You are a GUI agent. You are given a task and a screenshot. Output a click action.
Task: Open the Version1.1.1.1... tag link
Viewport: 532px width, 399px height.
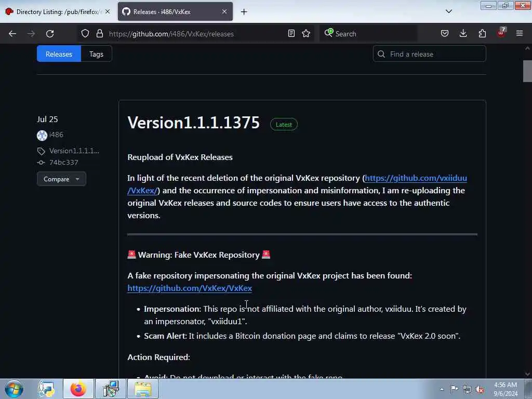(x=74, y=151)
